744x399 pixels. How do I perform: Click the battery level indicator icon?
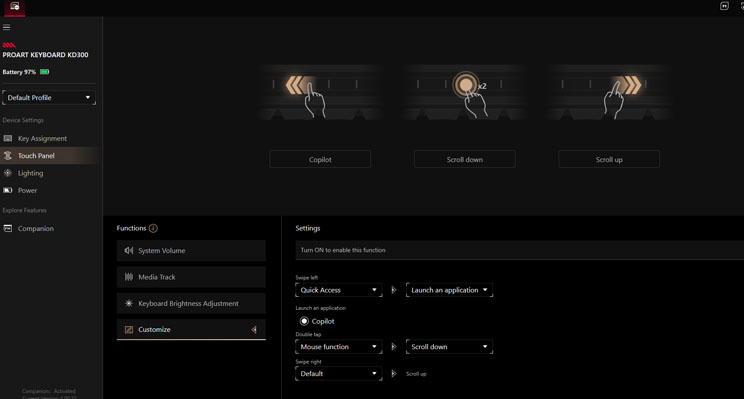pos(45,72)
